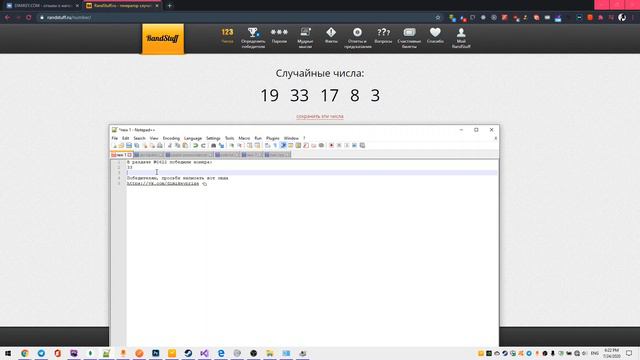Open the RandStuff logo home link

pyautogui.click(x=163, y=38)
